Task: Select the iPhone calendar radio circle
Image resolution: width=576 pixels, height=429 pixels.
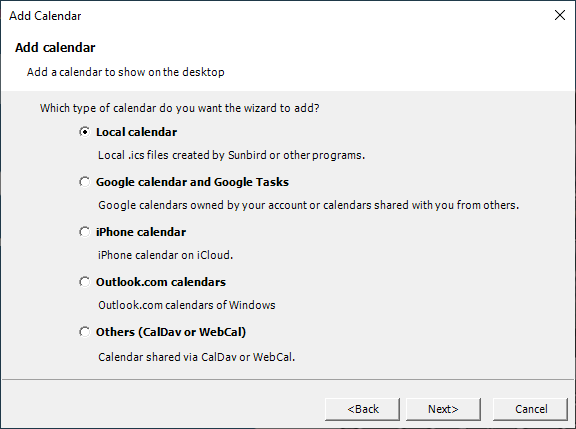Action: pyautogui.click(x=84, y=232)
